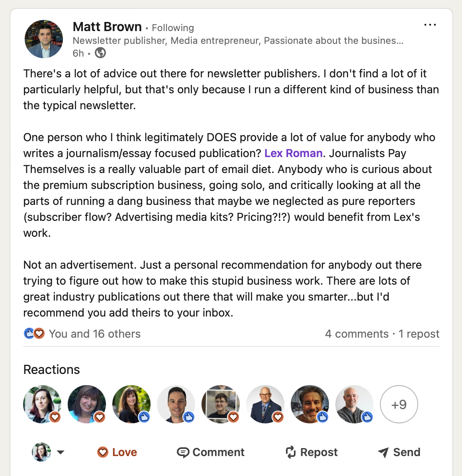Open Matt Brown's profile photo

[x=44, y=39]
